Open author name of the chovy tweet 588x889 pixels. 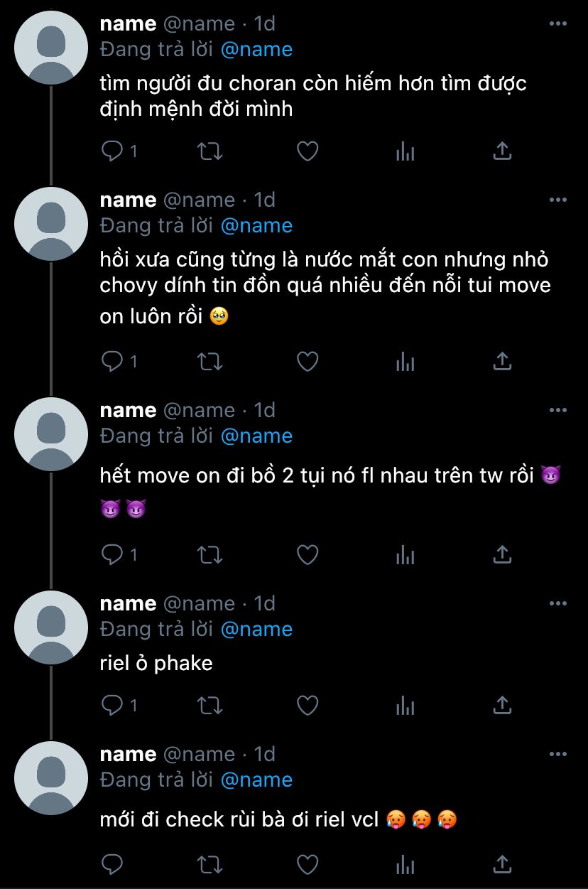pos(128,200)
